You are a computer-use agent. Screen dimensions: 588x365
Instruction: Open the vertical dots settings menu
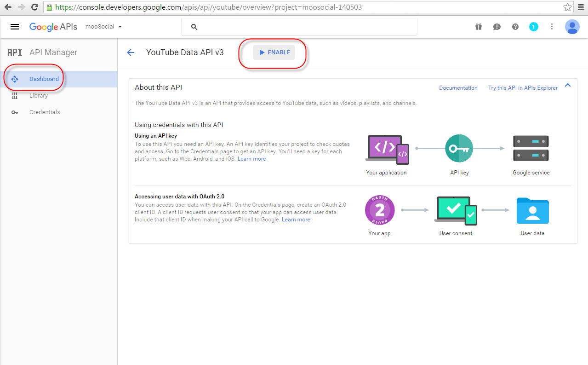[x=552, y=27]
